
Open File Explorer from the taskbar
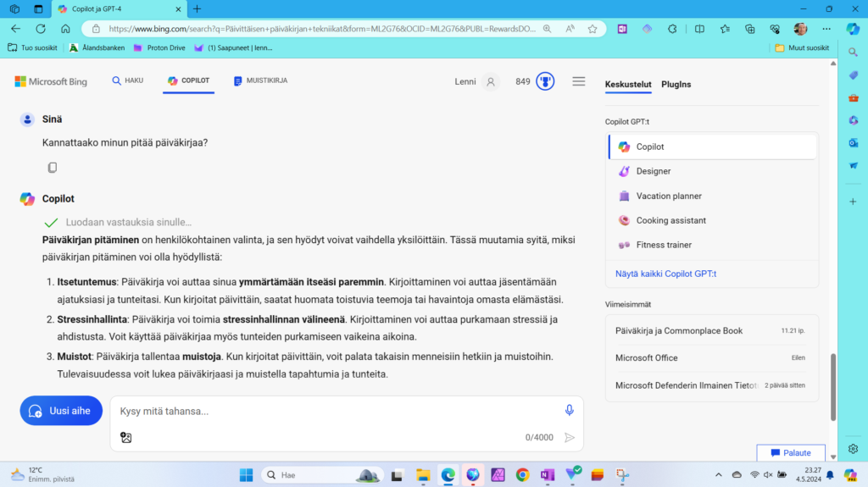pos(423,475)
